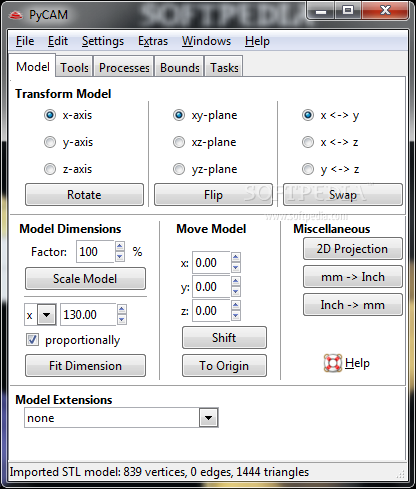This screenshot has width=416, height=489.
Task: Click the To Origin button
Action: point(224,366)
